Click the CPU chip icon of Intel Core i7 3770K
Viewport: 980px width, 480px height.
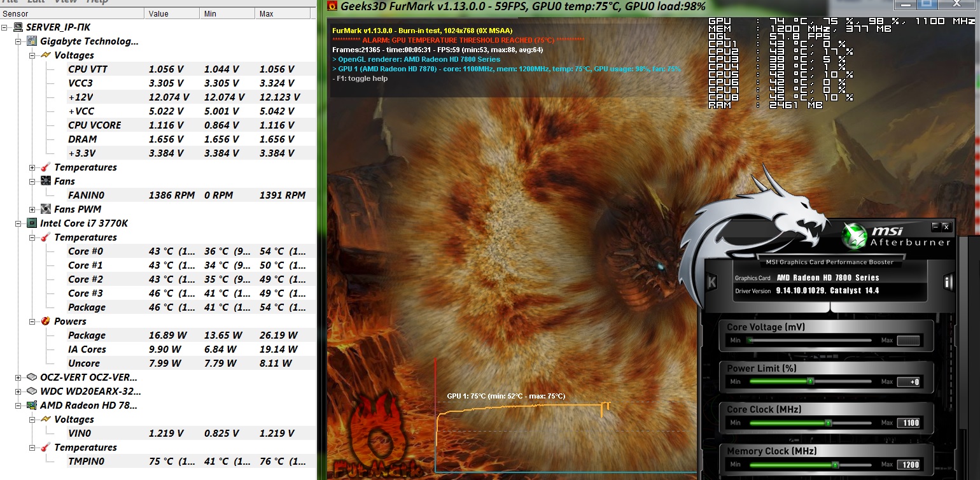point(32,223)
